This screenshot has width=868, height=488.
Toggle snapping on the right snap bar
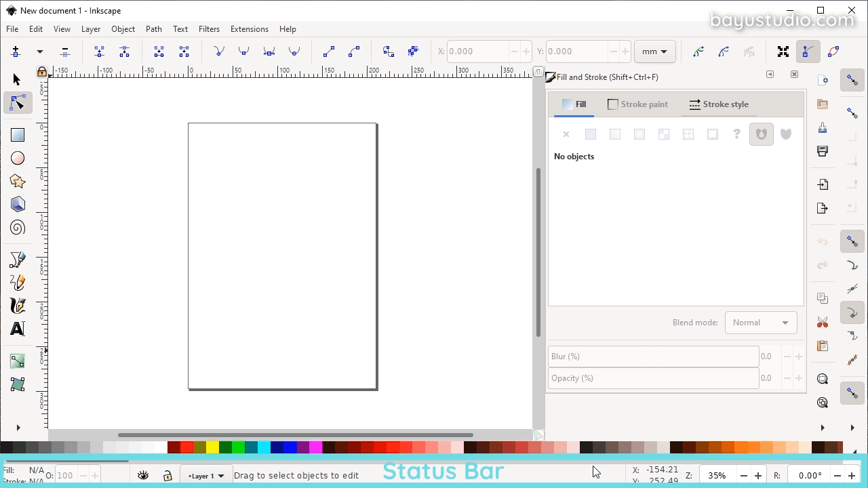(852, 80)
